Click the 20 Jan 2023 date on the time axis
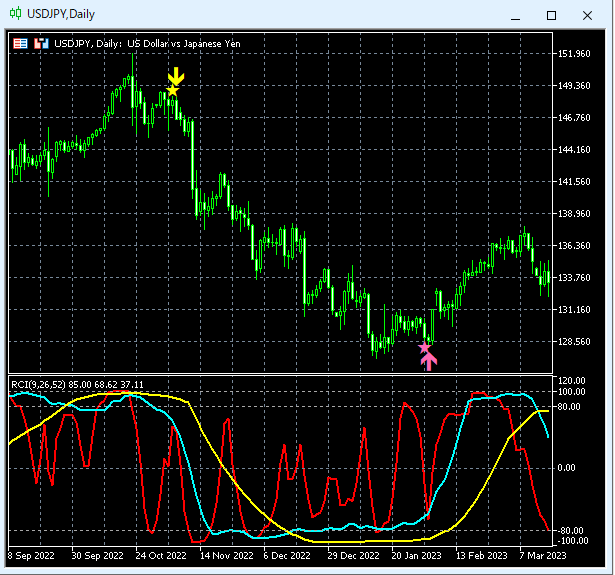The width and height of the screenshot is (615, 575). pyautogui.click(x=416, y=556)
